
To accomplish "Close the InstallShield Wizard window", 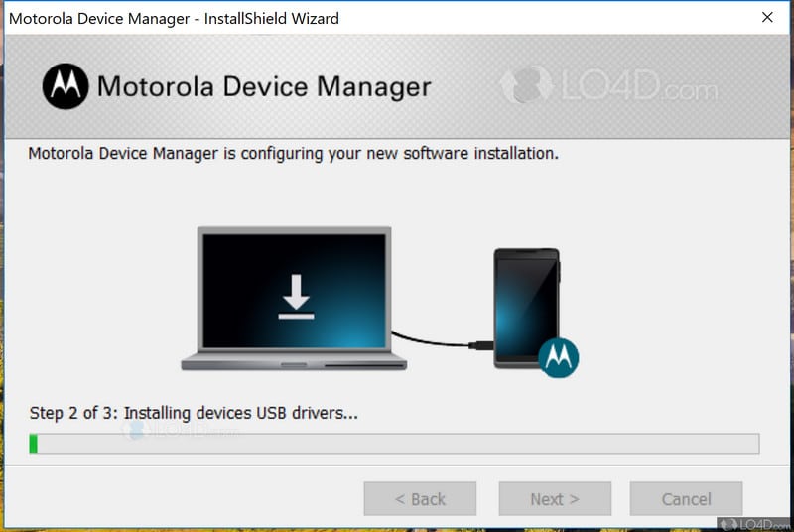I will pyautogui.click(x=767, y=17).
